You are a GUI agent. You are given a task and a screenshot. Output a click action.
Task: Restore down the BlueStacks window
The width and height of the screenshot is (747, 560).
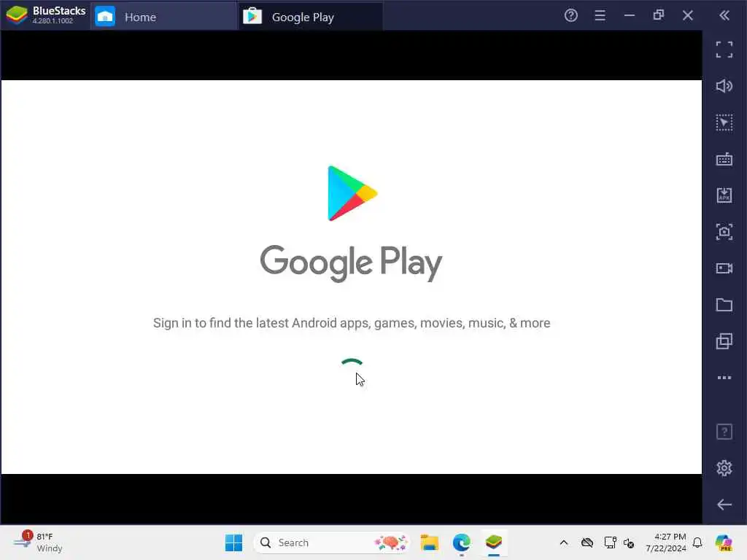click(659, 15)
